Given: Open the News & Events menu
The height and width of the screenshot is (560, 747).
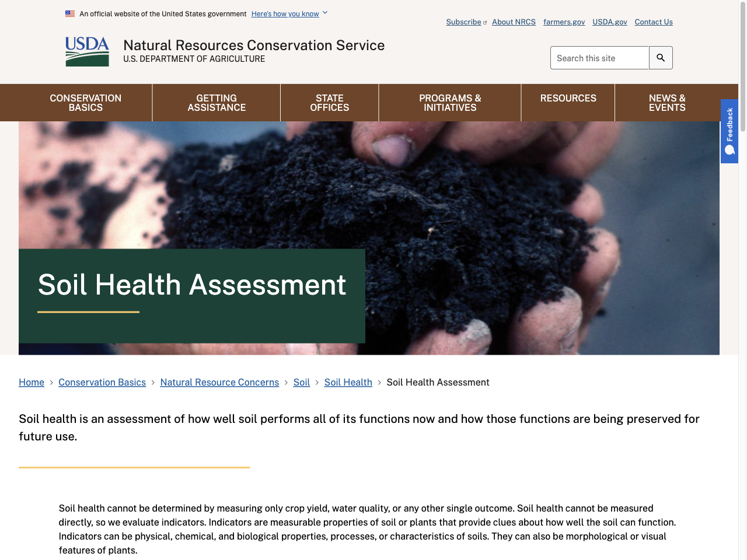Looking at the screenshot, I should [x=667, y=103].
